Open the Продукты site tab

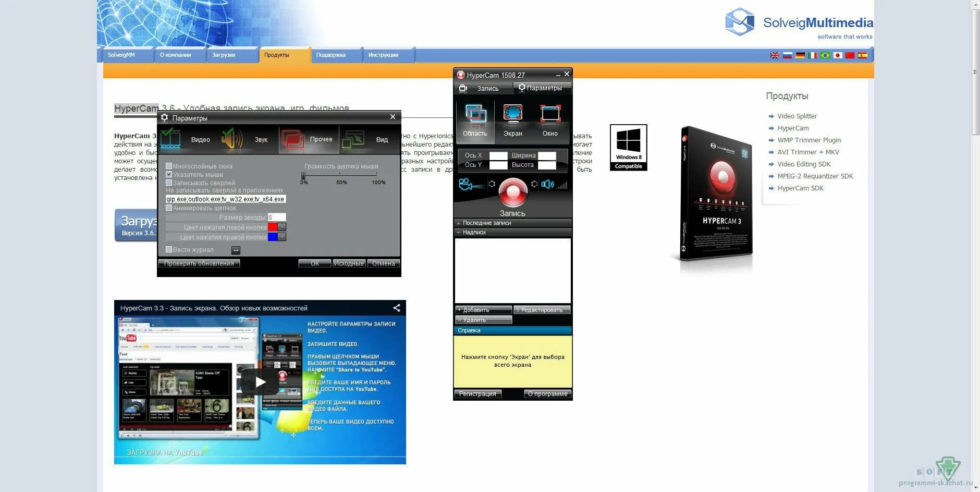[x=285, y=55]
